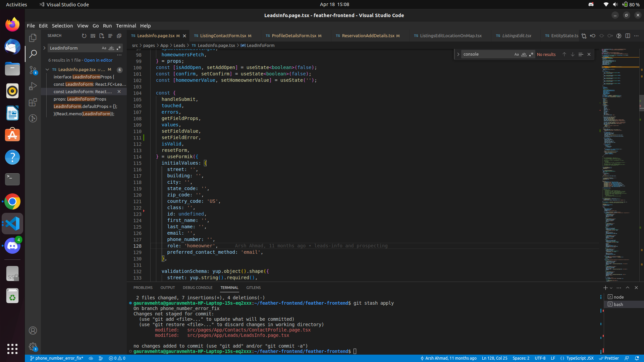
Task: Open Manage gear icon at bottom
Action: point(33,346)
